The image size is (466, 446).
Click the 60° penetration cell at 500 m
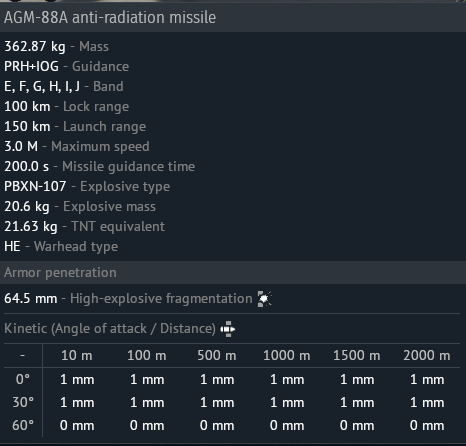[217, 426]
